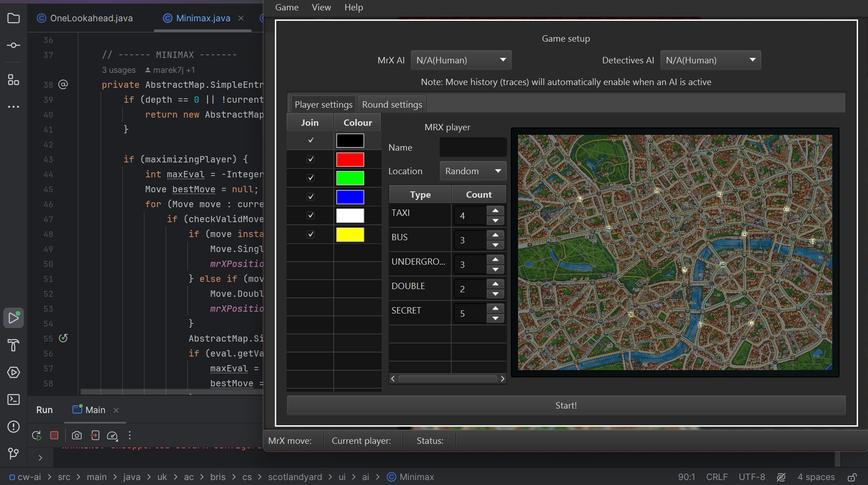This screenshot has width=868, height=485.
Task: Click the London map preview image
Action: [x=675, y=252]
